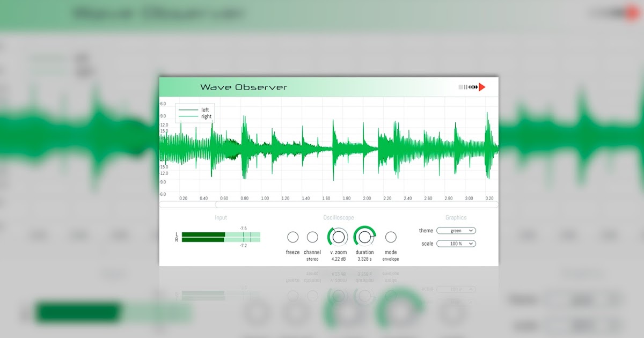
Task: Toggle the freeze control
Action: click(292, 236)
